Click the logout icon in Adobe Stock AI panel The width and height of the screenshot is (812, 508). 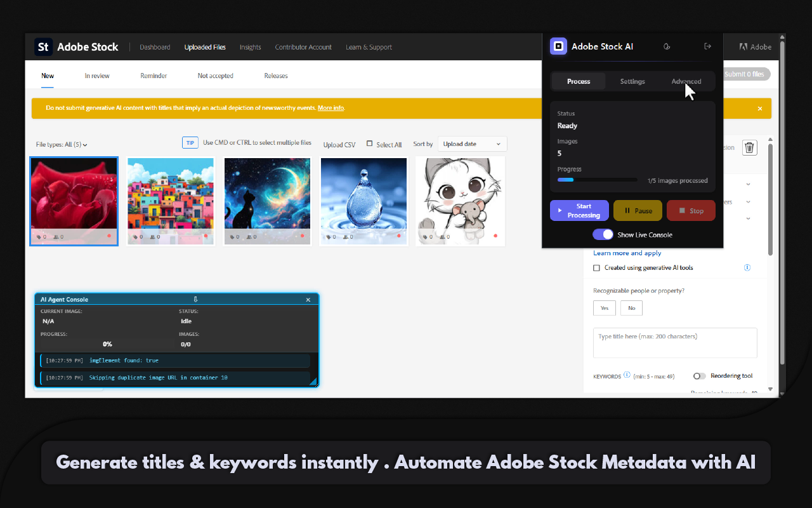coord(708,46)
